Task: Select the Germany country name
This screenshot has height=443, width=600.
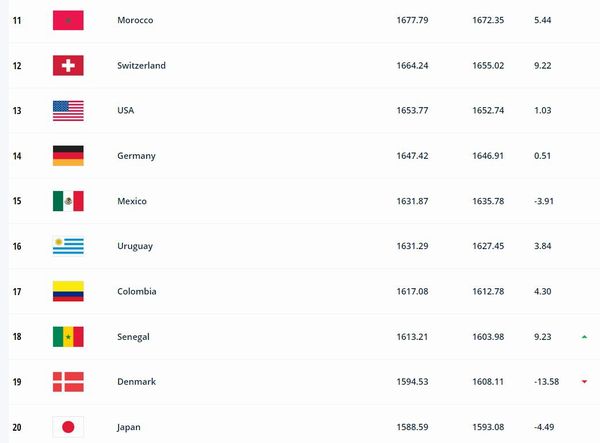Action: coord(136,156)
